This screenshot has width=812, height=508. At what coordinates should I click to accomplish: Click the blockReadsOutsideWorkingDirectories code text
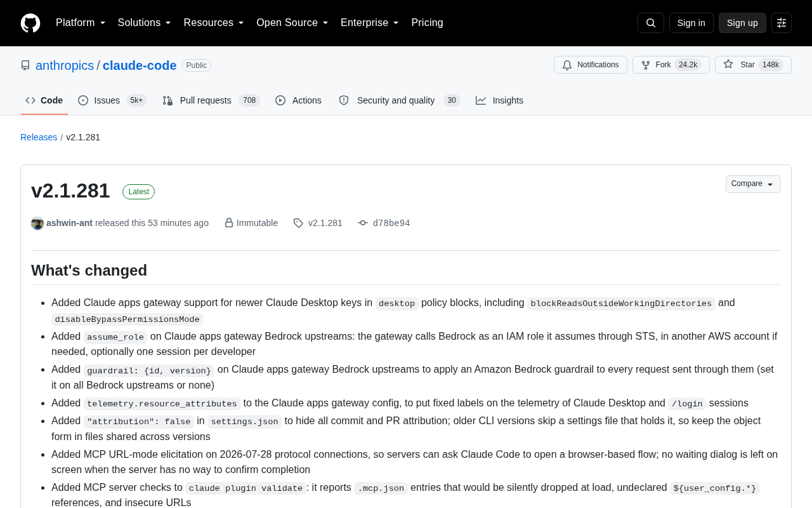(x=621, y=304)
